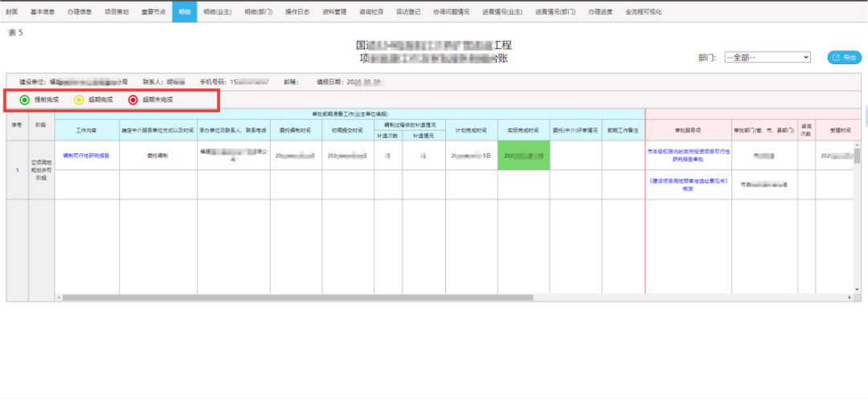Open the 明细(业主) tab

tap(218, 11)
